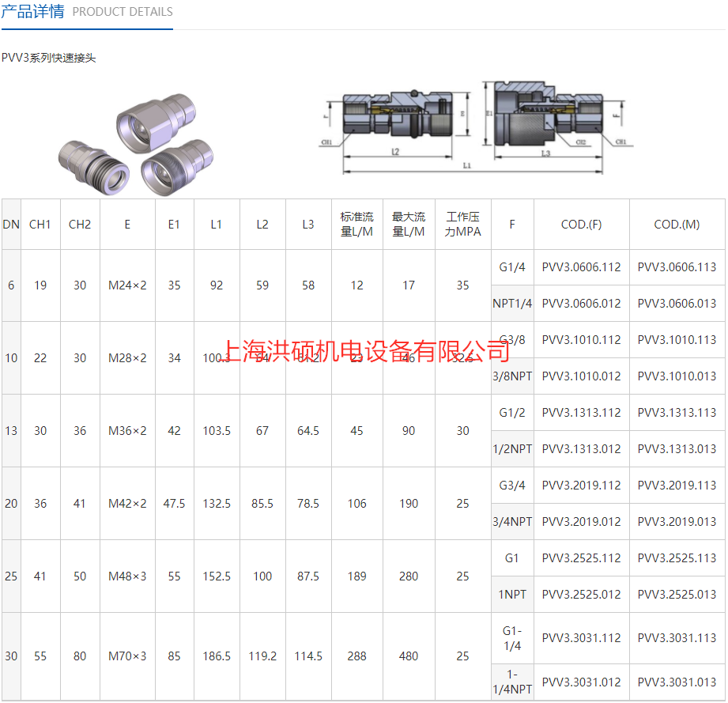The height and width of the screenshot is (703, 728).
Task: Click thread size M28×2
Action: tap(127, 358)
